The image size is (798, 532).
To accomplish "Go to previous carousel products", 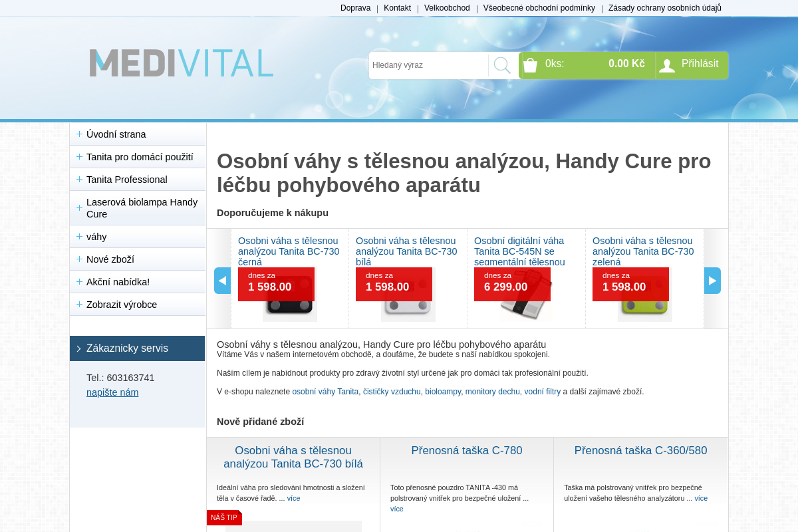I will click(x=222, y=281).
